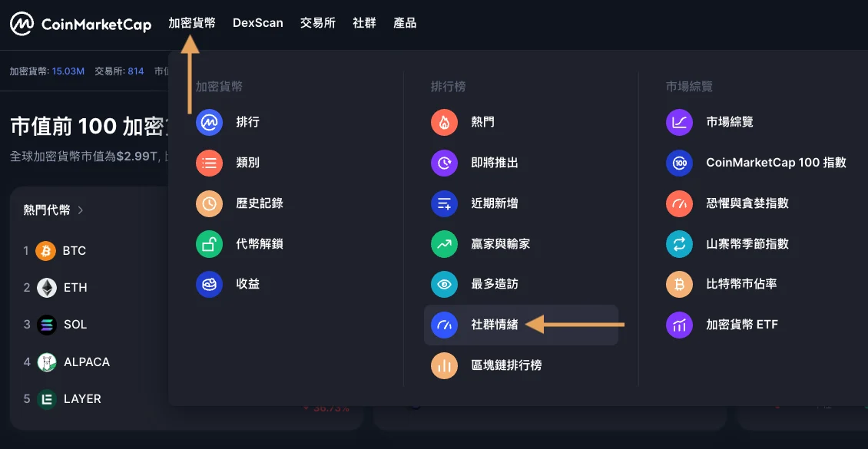Viewport: 868px width, 449px height.
Task: Click the CoinMarketCap logo
Action: [x=80, y=23]
